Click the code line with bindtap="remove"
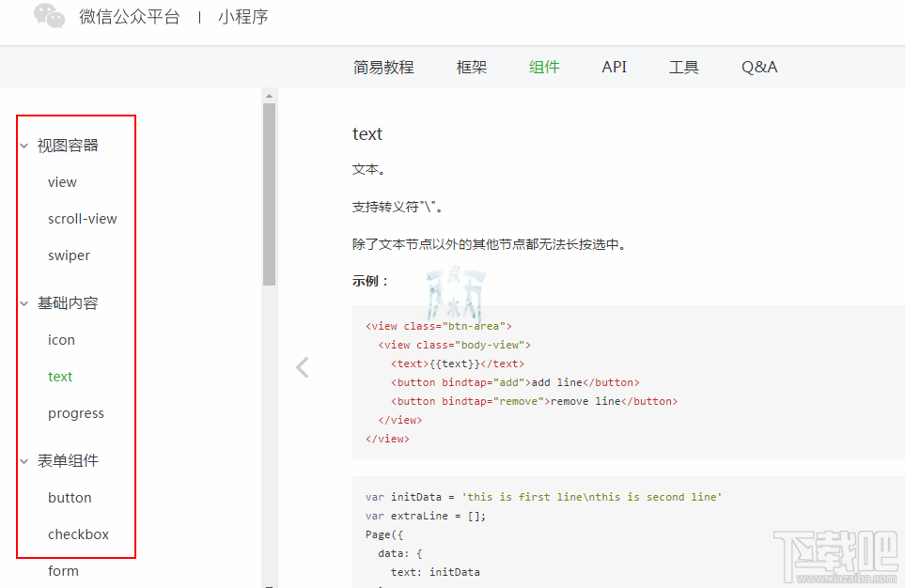The width and height of the screenshot is (905, 588). click(535, 401)
